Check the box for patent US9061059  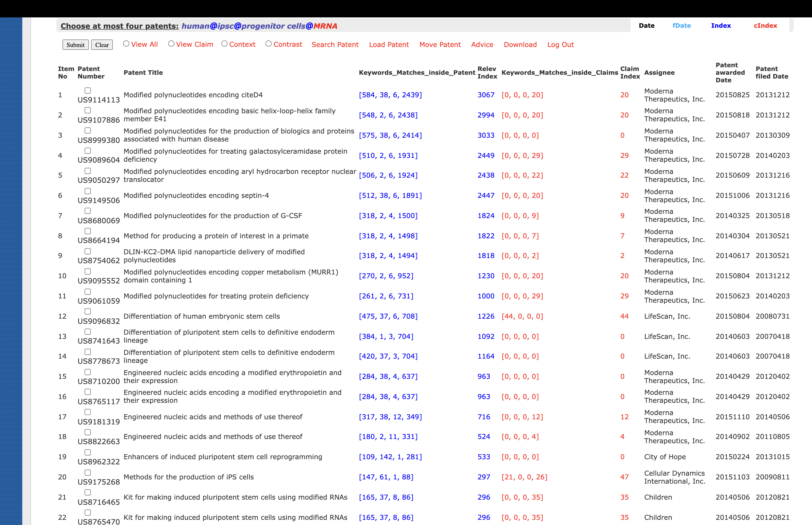(x=88, y=291)
